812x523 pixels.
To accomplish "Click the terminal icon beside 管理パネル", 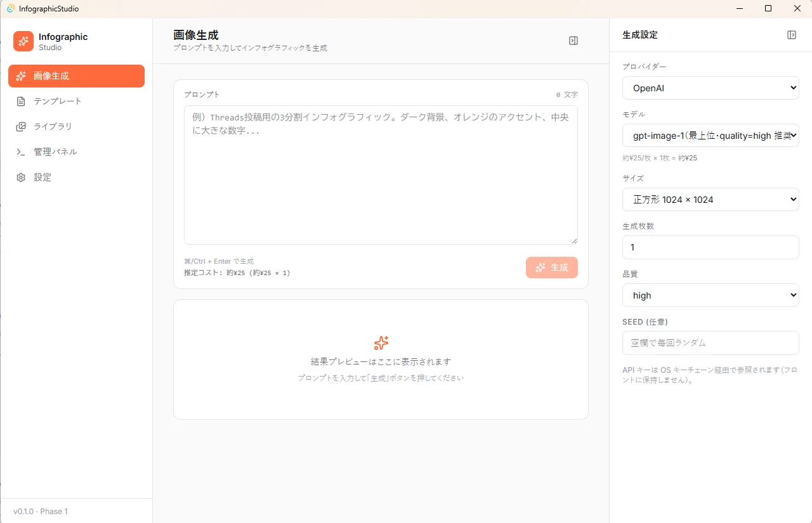I will [x=21, y=152].
